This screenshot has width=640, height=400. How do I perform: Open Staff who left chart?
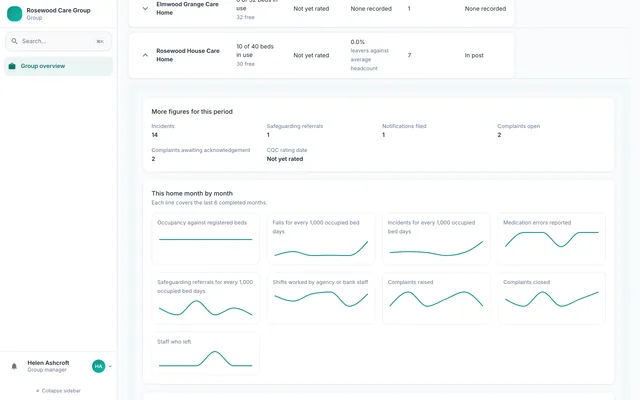[x=205, y=353]
